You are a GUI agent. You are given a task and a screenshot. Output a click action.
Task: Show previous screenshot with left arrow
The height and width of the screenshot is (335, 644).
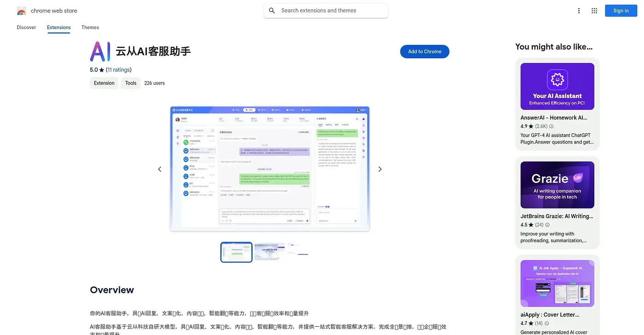tap(160, 169)
